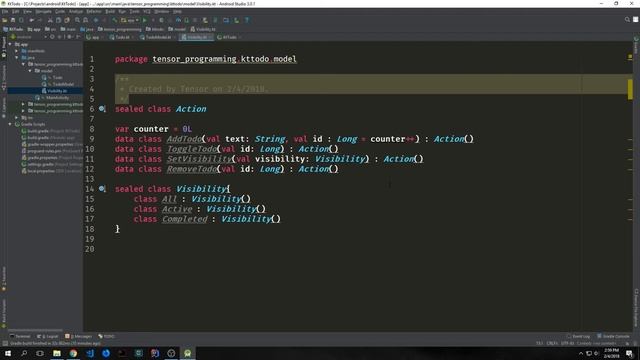Open the Refactor menu
Viewport: 640px width, 360px height.
pos(93,11)
